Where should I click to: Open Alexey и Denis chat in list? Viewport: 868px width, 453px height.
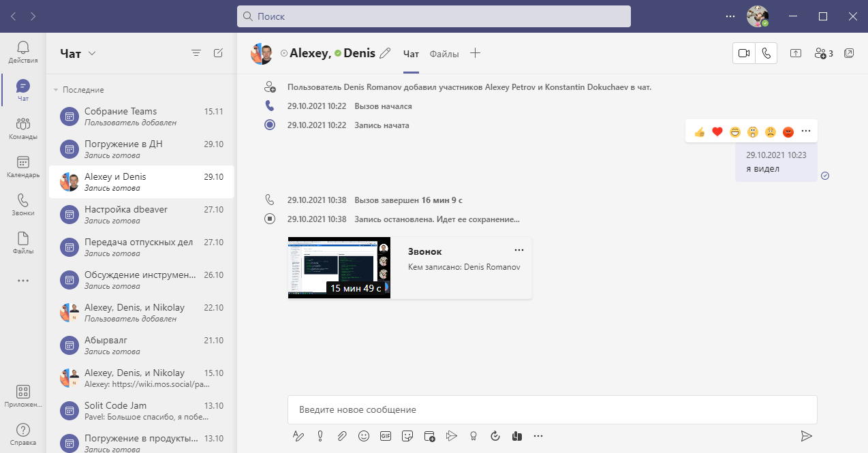coord(142,182)
